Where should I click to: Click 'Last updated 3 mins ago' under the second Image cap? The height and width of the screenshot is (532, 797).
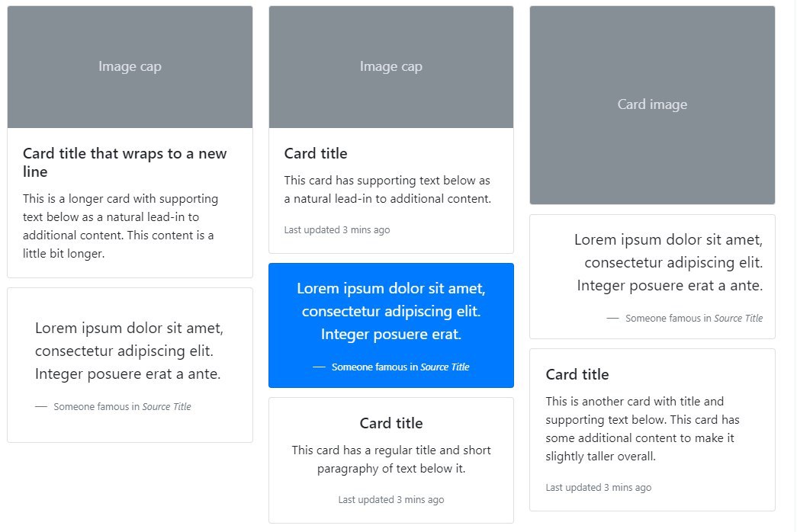coord(337,229)
